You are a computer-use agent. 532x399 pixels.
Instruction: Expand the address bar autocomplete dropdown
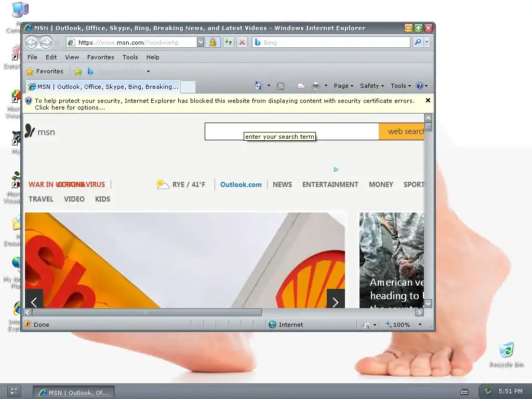click(x=201, y=43)
